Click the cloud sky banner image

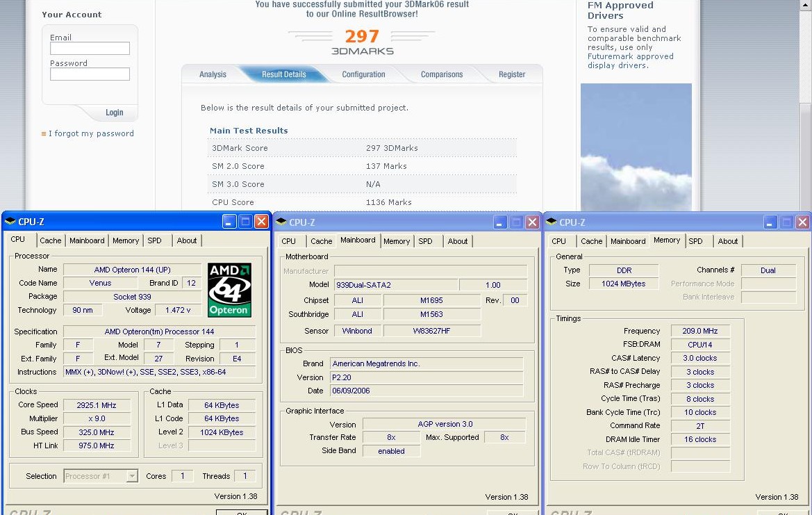636,147
